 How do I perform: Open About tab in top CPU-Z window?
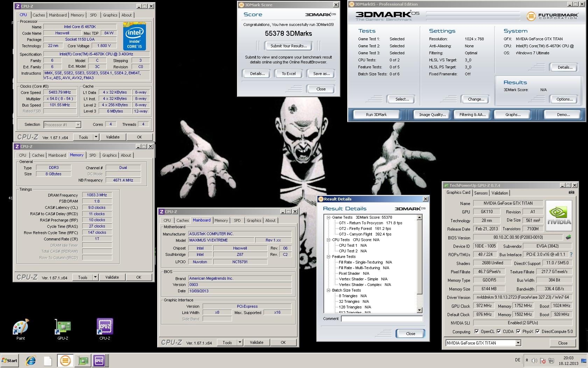coord(127,15)
